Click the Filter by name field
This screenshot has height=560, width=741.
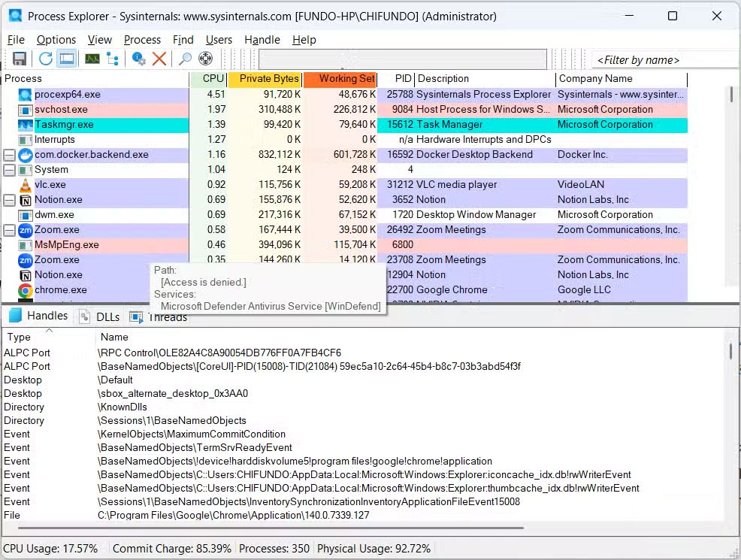(665, 60)
